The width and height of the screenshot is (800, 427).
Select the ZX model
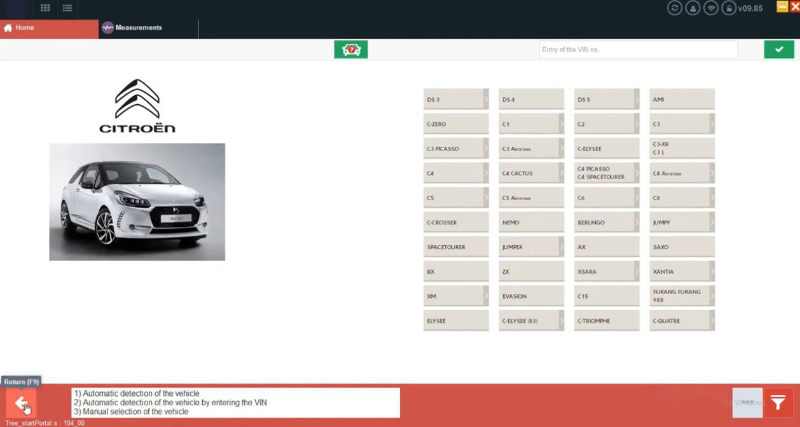pos(531,271)
